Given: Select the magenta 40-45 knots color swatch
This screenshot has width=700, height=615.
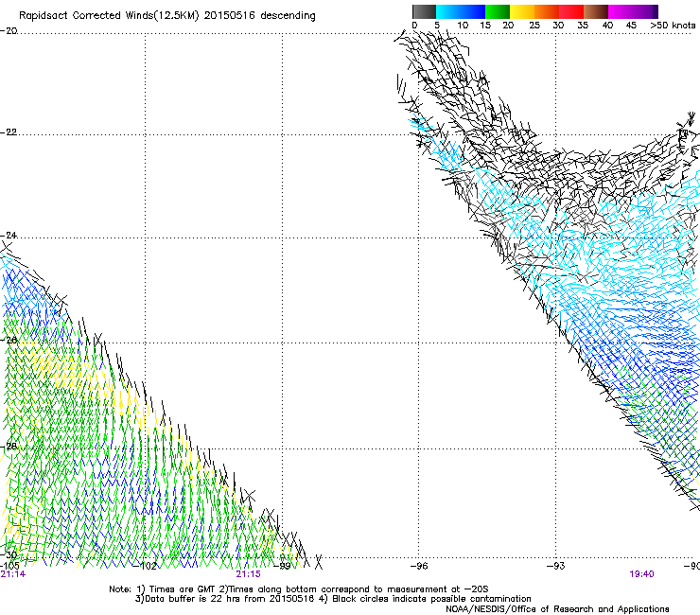Looking at the screenshot, I should [x=621, y=11].
